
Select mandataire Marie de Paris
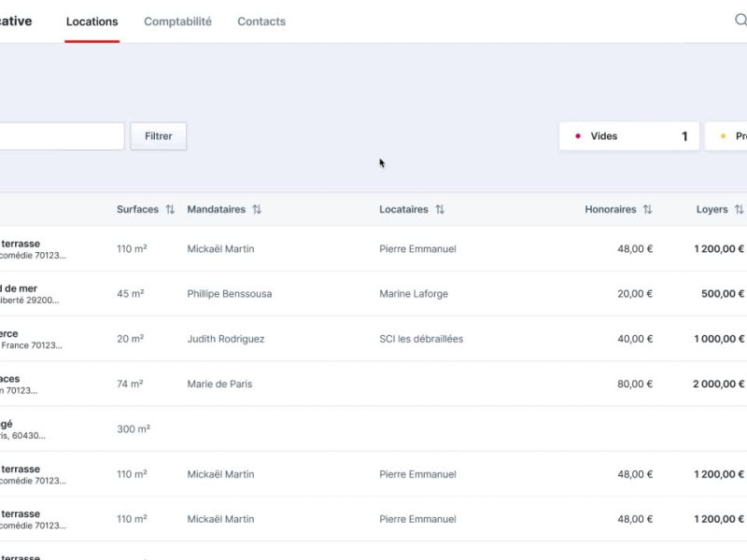pyautogui.click(x=219, y=384)
